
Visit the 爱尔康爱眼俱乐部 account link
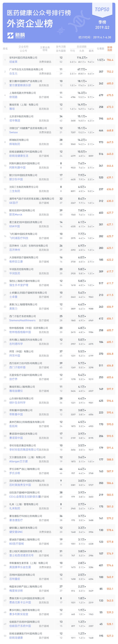pos(20,85)
